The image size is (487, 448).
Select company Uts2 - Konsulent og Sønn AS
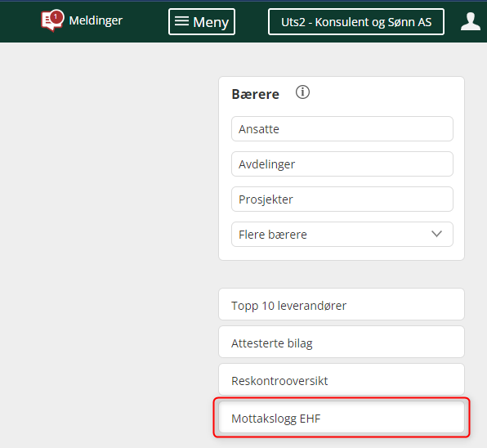(356, 22)
